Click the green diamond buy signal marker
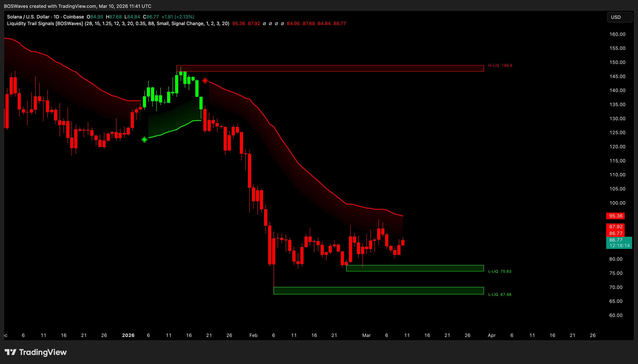 [x=144, y=139]
